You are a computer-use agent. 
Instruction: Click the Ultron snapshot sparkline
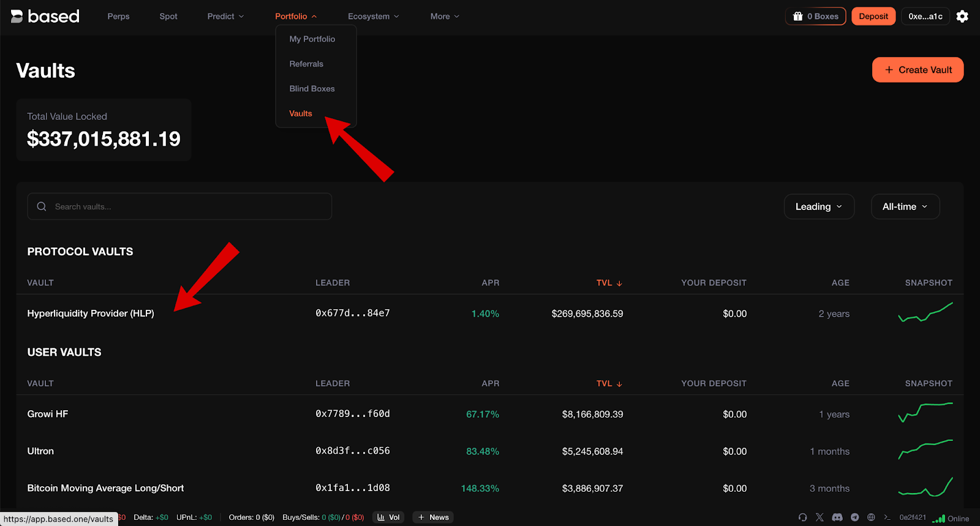(925, 449)
